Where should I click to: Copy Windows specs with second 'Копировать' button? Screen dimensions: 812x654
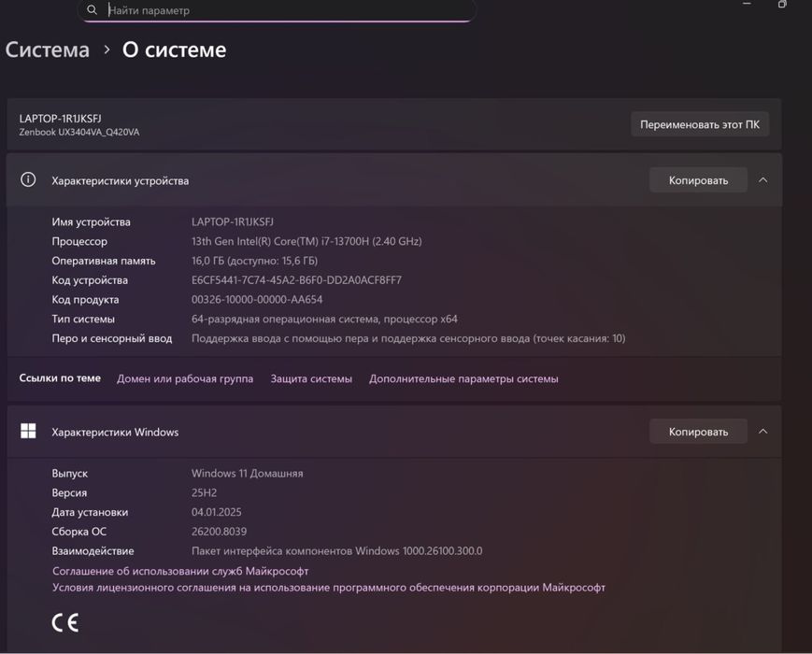[698, 432]
